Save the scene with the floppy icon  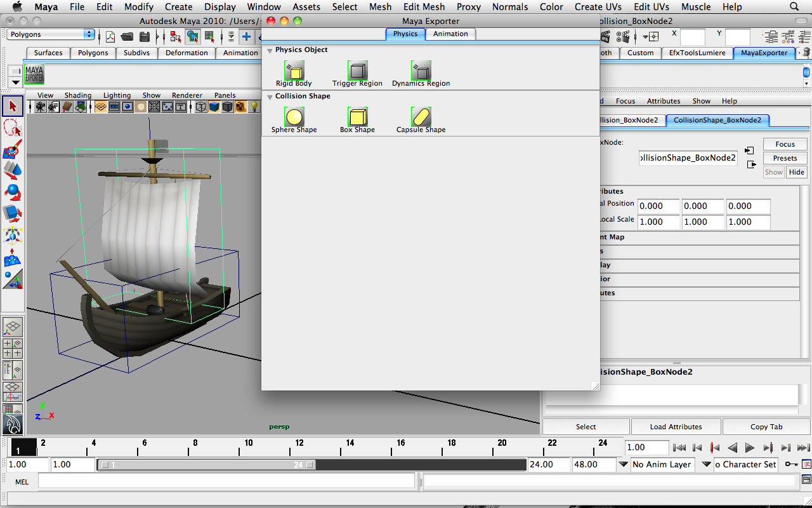click(x=145, y=36)
